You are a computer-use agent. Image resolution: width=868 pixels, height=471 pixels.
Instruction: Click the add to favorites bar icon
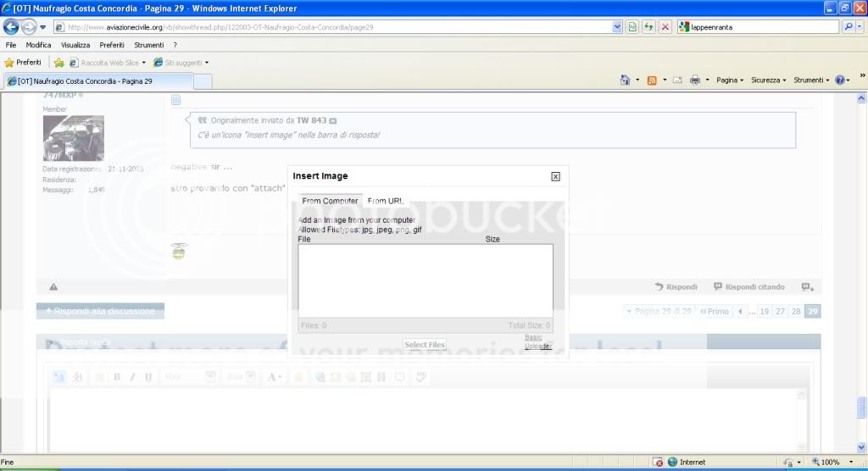tap(59, 63)
